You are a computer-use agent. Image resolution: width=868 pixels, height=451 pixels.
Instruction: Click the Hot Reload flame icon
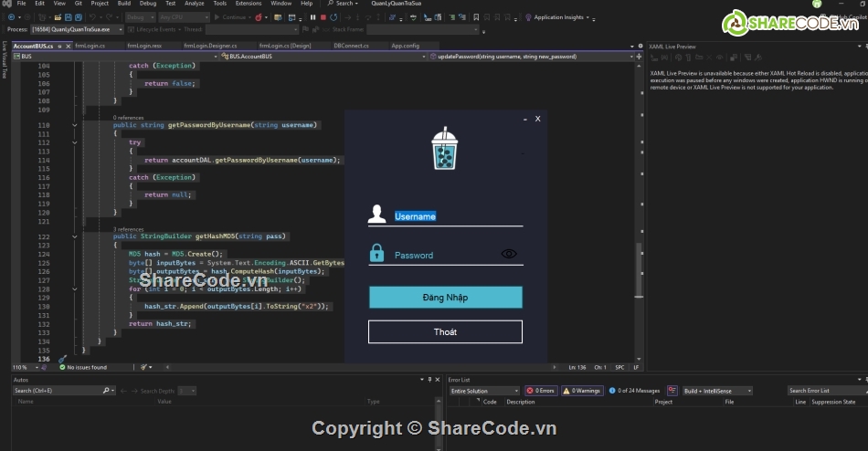coord(260,16)
